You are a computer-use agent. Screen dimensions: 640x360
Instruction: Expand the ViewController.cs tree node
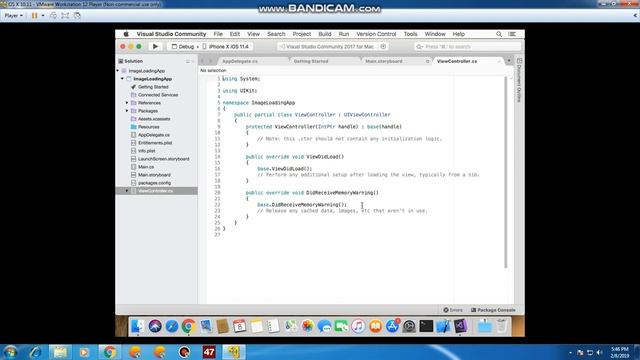[x=127, y=191]
